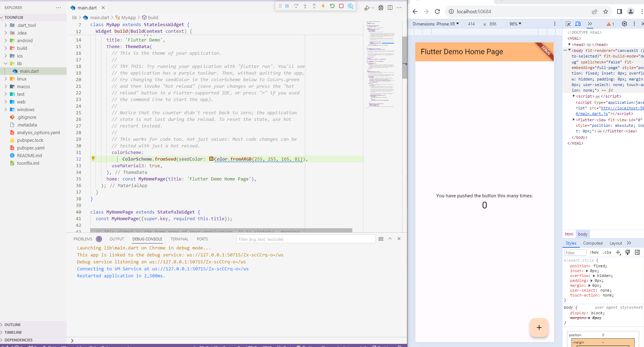Restart the app with green restart icon

[x=332, y=6]
